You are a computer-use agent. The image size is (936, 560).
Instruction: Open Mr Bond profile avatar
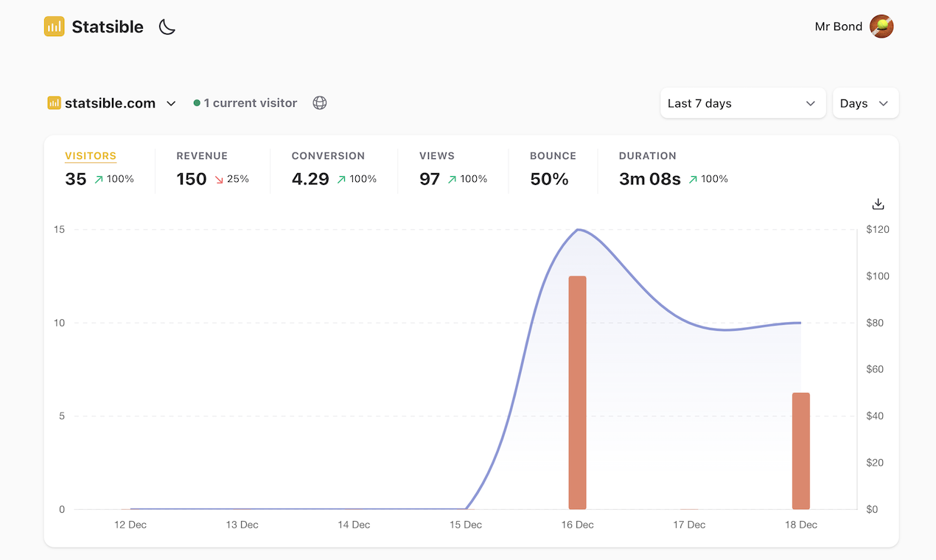(x=881, y=27)
